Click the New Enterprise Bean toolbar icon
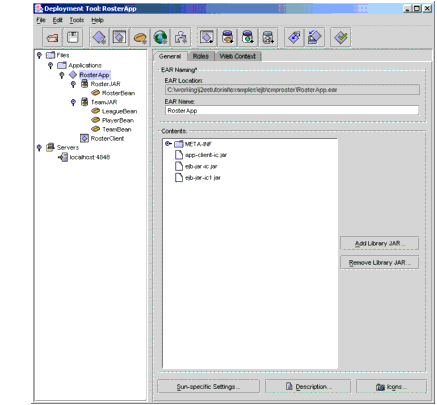 tap(140, 37)
